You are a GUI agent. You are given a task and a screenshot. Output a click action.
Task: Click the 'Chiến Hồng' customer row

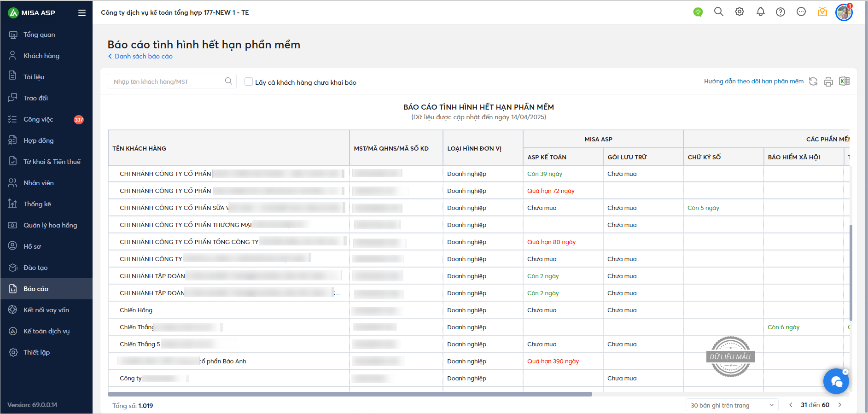(479, 310)
